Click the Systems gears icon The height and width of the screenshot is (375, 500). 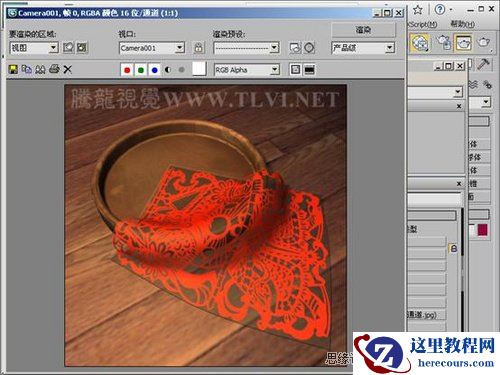pyautogui.click(x=487, y=85)
